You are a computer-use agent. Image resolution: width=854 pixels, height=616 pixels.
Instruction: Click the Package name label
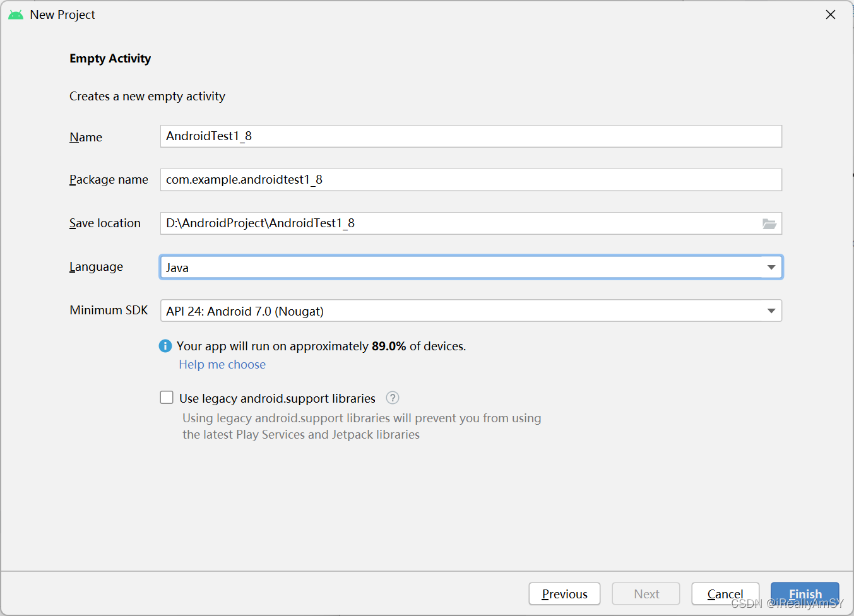click(x=109, y=180)
